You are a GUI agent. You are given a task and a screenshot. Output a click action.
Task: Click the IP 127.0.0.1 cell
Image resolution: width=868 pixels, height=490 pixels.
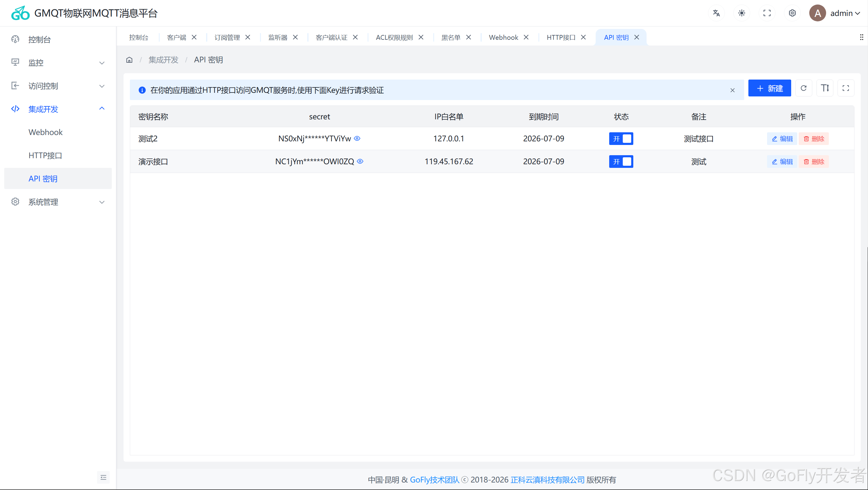449,139
